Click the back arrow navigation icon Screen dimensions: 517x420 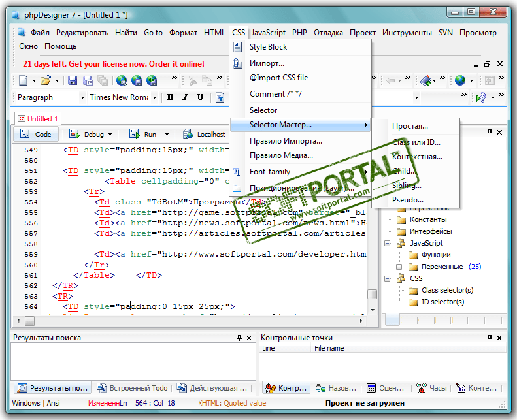(391, 80)
